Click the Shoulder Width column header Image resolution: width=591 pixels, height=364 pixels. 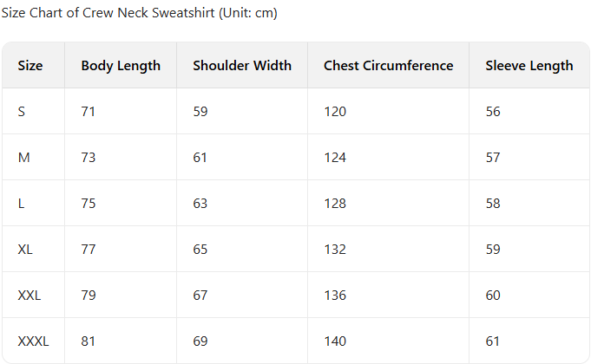(242, 66)
